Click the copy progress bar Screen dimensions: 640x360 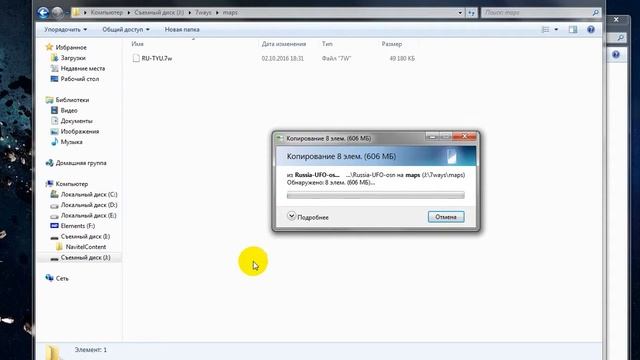(376, 195)
